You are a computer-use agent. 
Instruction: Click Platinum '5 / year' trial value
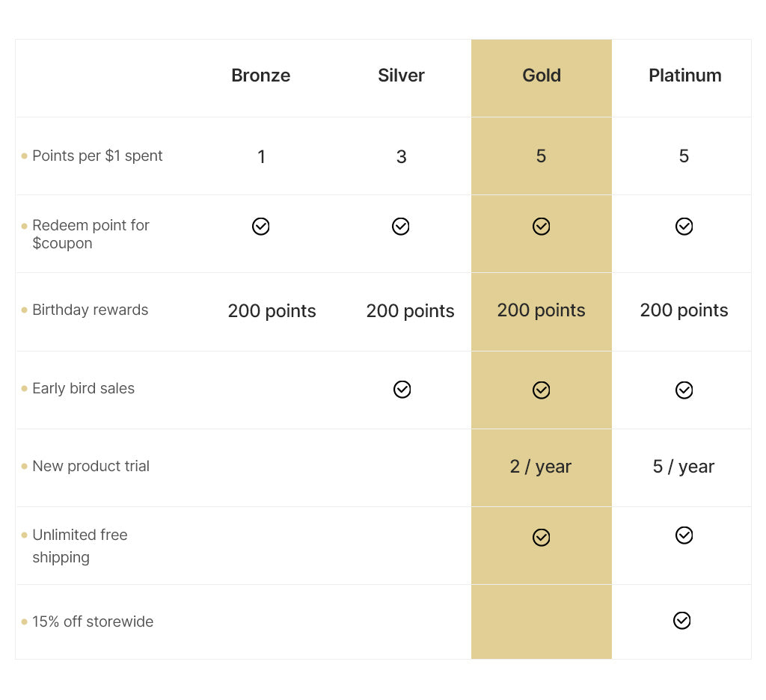pyautogui.click(x=684, y=467)
